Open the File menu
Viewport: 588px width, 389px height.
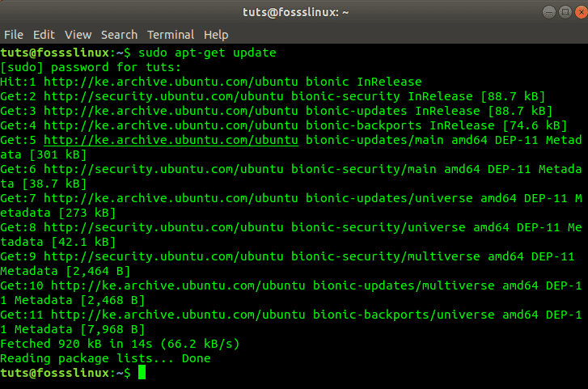[14, 35]
